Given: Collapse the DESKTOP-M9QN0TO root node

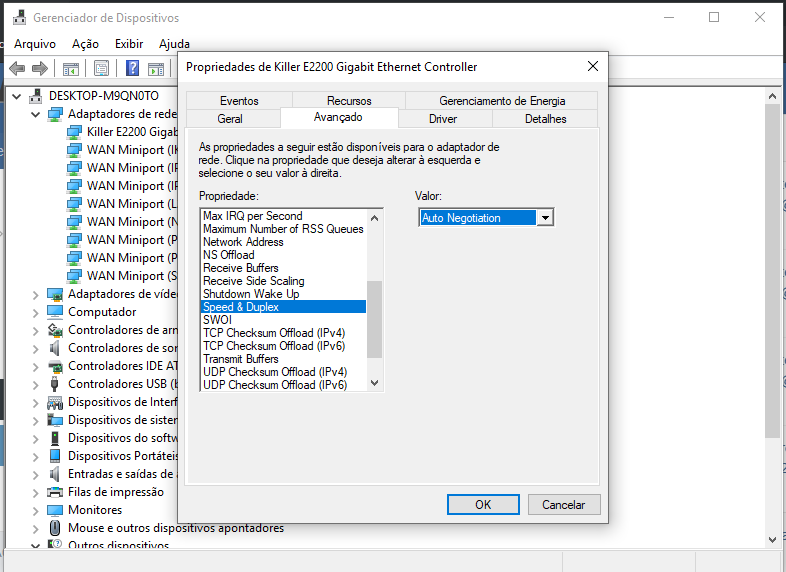Looking at the screenshot, I should [17, 96].
